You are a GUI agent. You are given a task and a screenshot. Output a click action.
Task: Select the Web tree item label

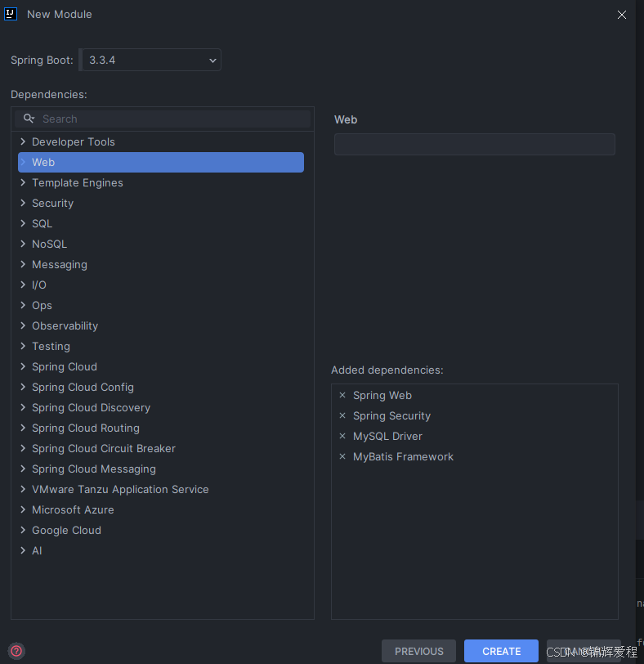43,162
